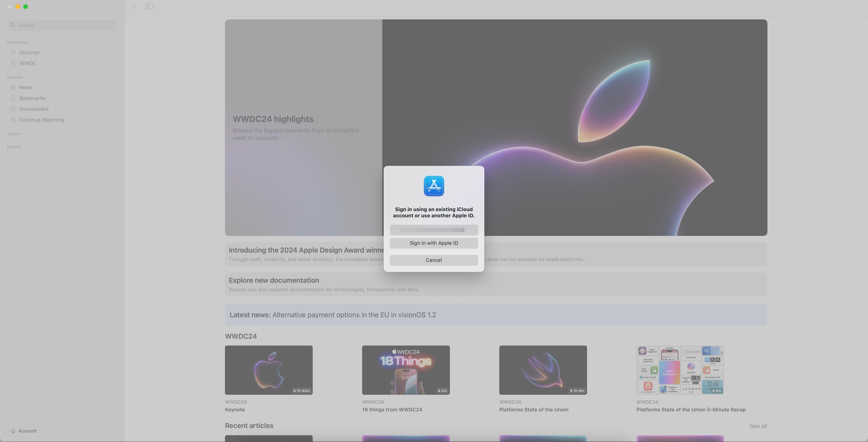Click the WWDC sidebar icon

(13, 63)
